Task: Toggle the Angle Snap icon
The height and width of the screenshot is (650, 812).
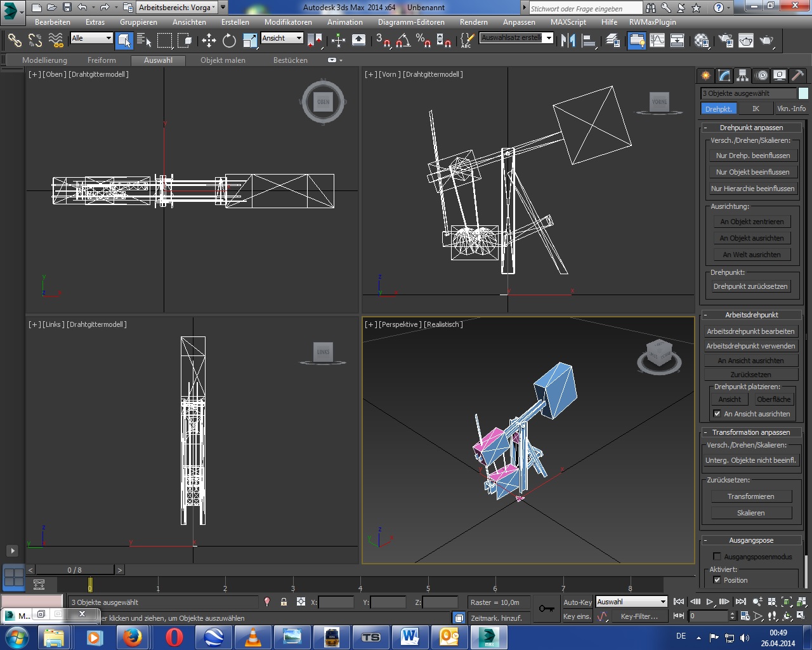Action: click(x=403, y=41)
